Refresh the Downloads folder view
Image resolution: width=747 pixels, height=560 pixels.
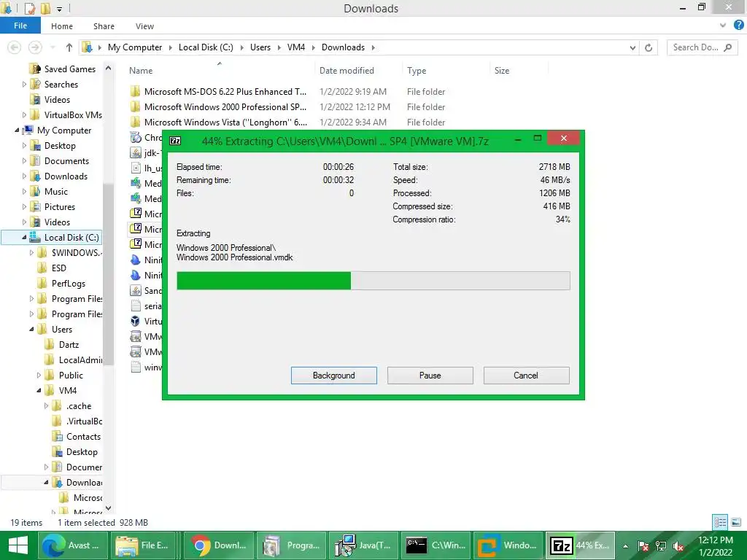649,47
